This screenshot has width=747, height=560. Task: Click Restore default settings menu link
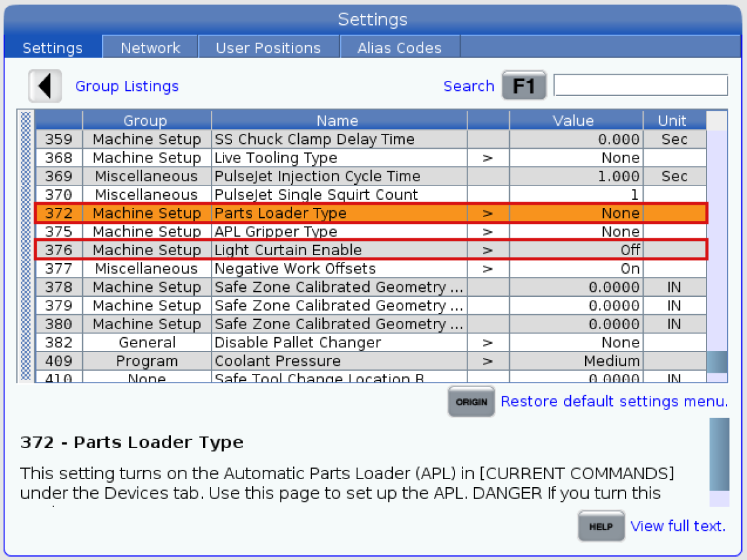(x=614, y=401)
